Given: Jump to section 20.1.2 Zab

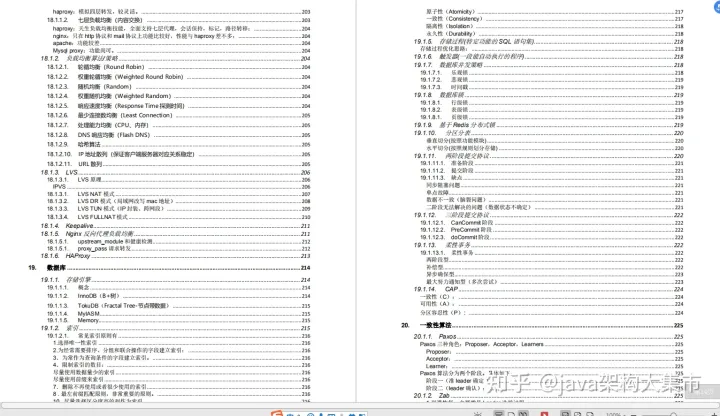Looking at the screenshot, I should coord(549,395).
